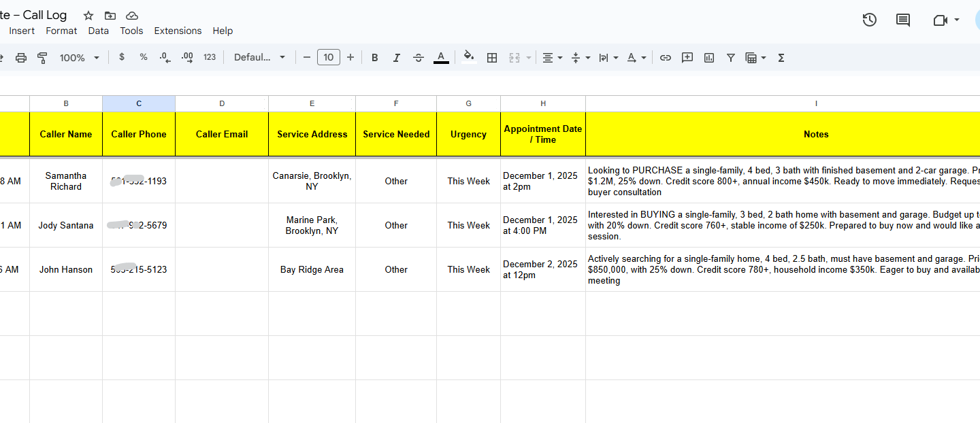Open fill color picker
This screenshot has height=423, width=980.
click(x=469, y=58)
